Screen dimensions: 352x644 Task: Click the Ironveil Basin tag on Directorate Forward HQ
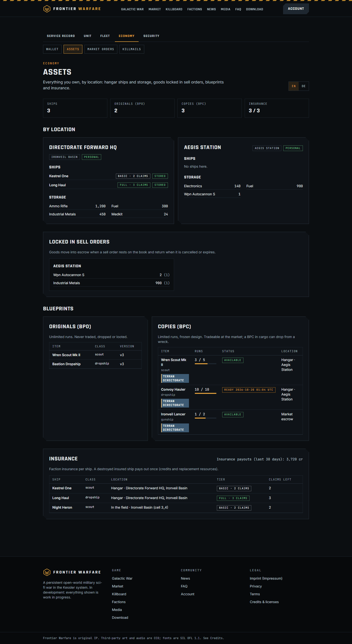[x=64, y=157]
